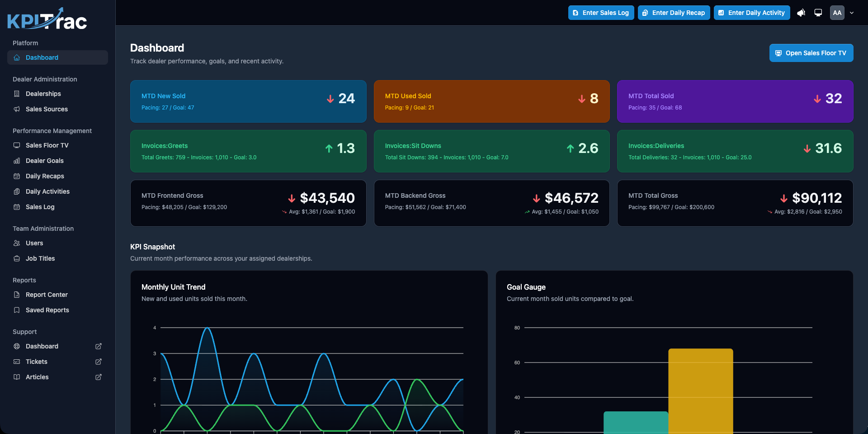This screenshot has height=434, width=868.
Task: Click the Articles book icon
Action: [17, 377]
